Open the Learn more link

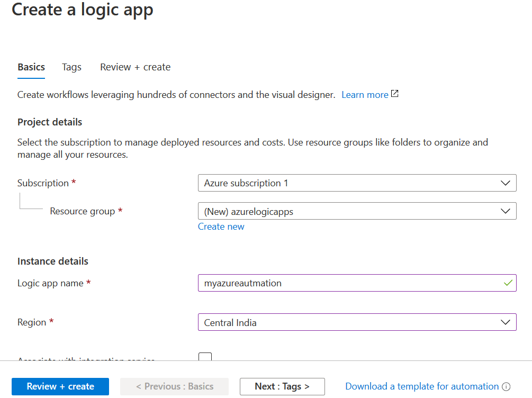365,95
